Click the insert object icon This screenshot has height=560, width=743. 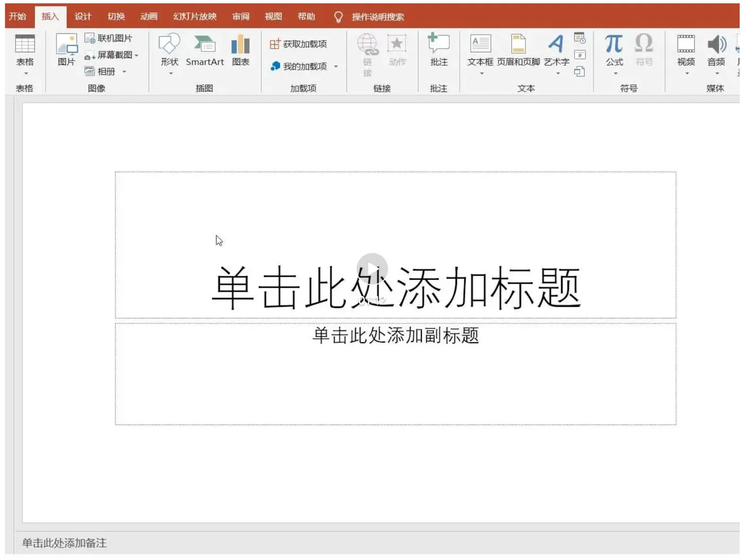click(580, 71)
